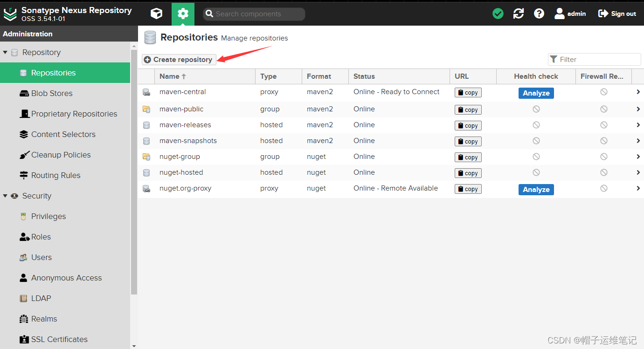Open Content Selectors in sidebar
Image resolution: width=644 pixels, height=349 pixels.
tap(65, 134)
